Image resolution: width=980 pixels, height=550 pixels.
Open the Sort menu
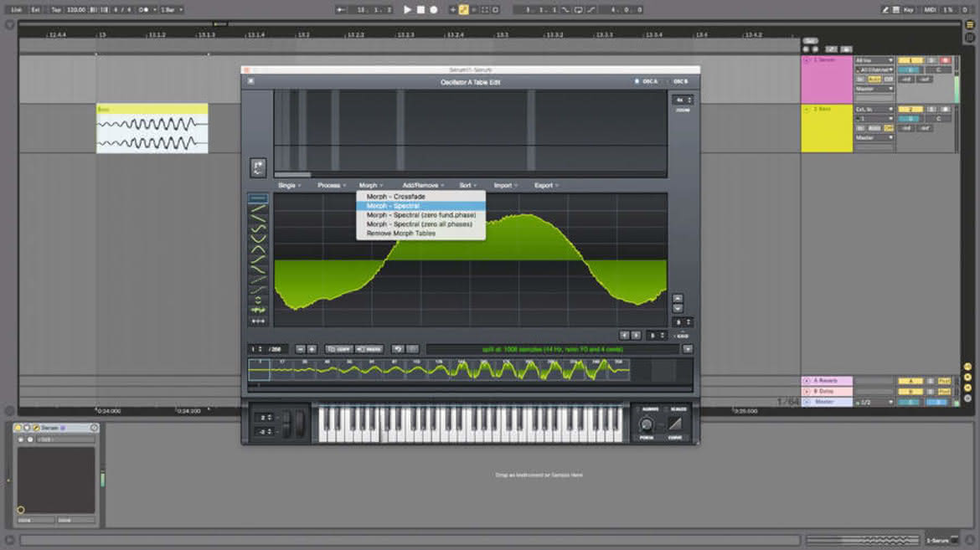click(x=467, y=185)
